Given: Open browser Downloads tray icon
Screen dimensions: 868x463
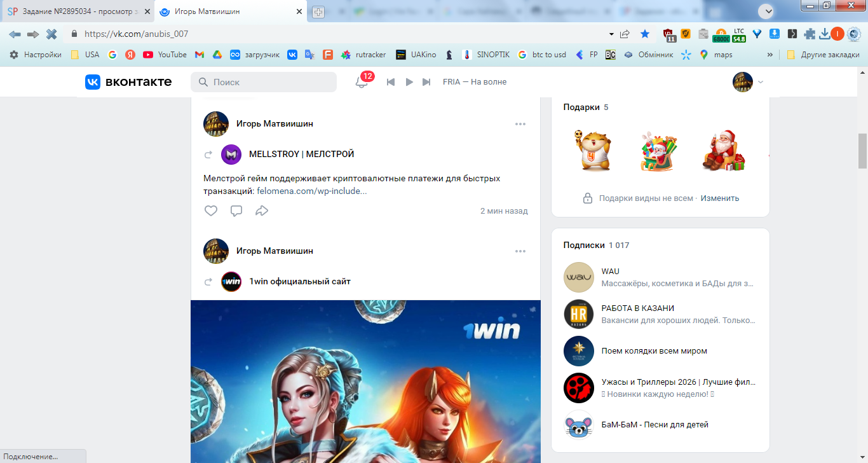Looking at the screenshot, I should point(824,34).
